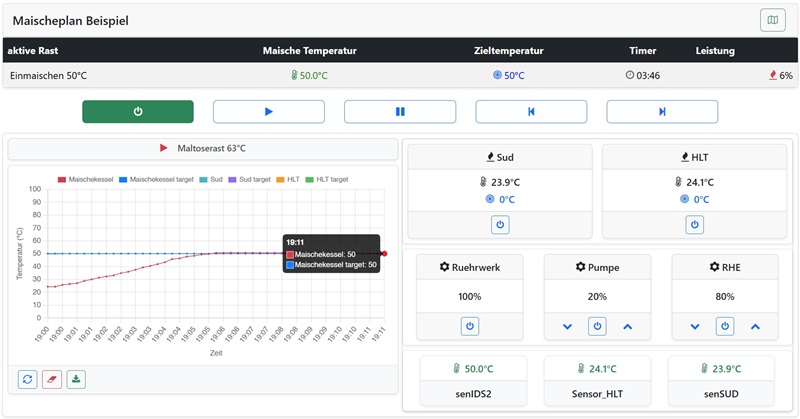
Task: Click the green power button
Action: click(x=138, y=111)
